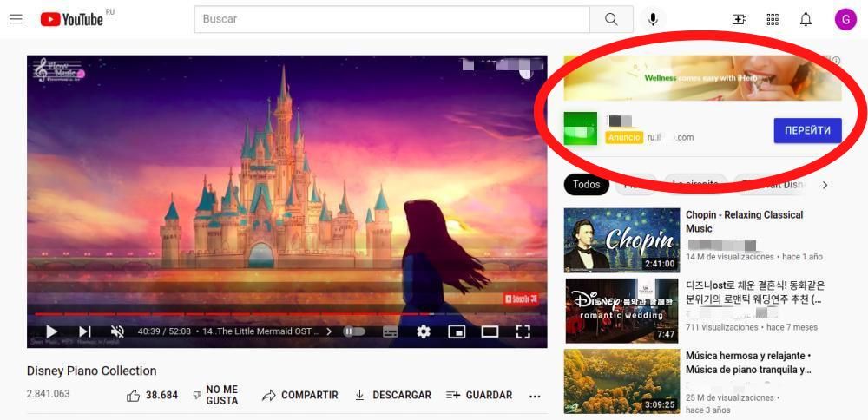Click the COMPARTIR share button
The image size is (868, 420).
(x=300, y=395)
